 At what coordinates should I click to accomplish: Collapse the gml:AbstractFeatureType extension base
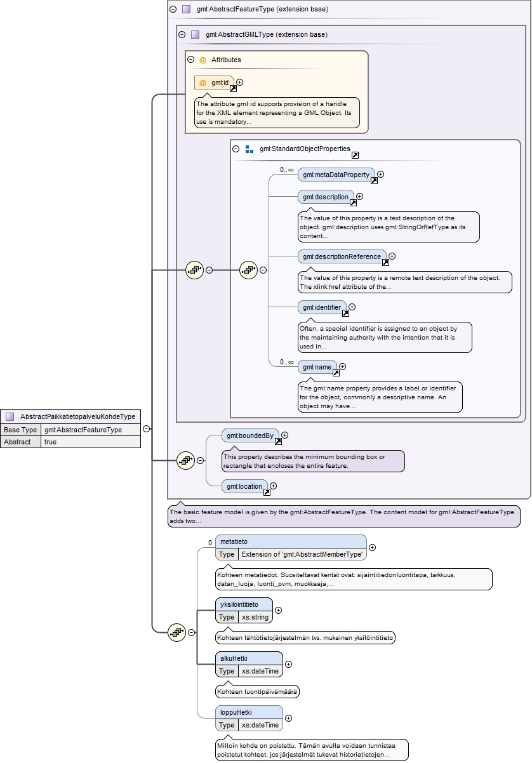tap(173, 10)
